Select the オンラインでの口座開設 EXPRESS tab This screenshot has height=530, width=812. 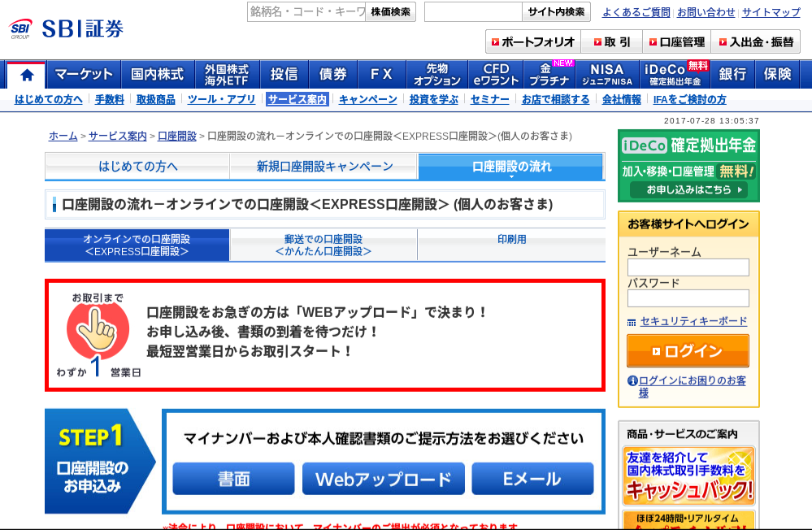[x=137, y=245]
